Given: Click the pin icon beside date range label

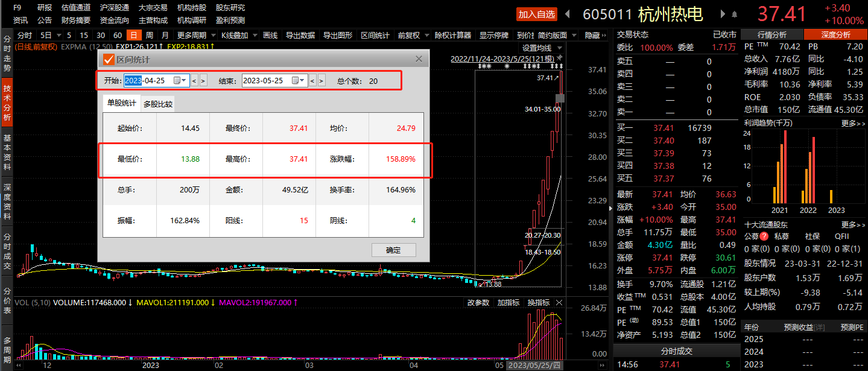Looking at the screenshot, I should (559, 58).
